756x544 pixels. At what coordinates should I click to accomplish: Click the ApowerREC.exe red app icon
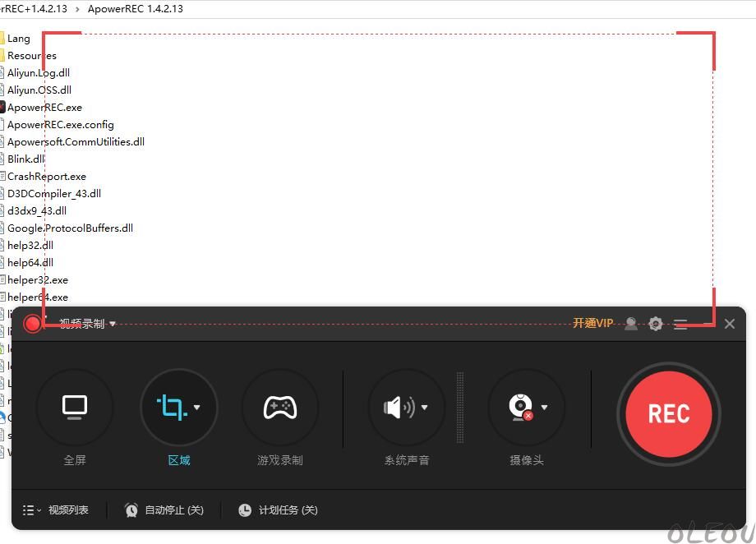(2, 107)
